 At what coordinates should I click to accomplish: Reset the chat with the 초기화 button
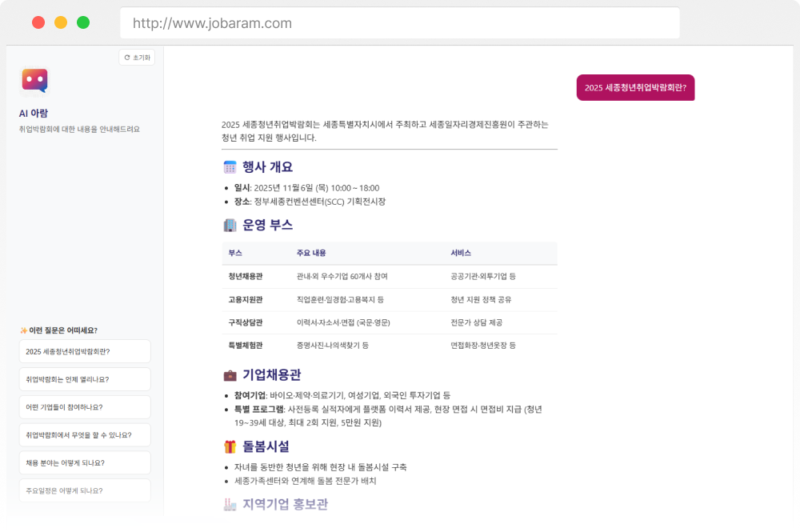coord(137,58)
